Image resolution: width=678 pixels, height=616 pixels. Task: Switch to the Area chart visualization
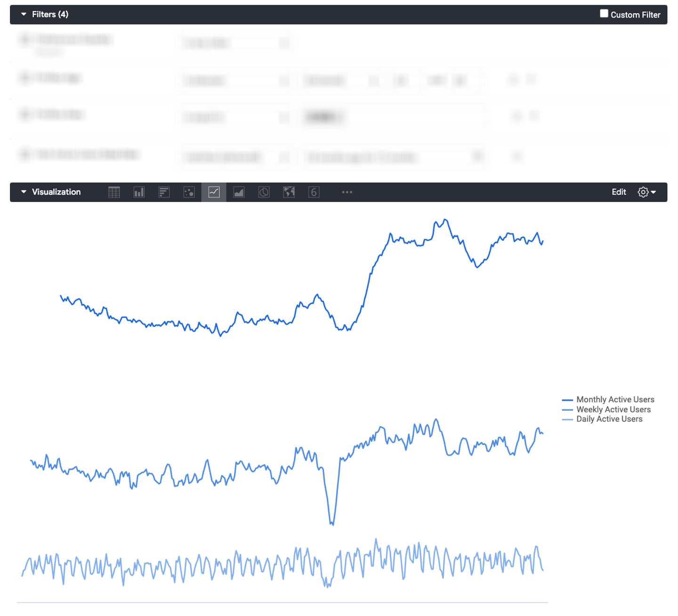click(239, 192)
